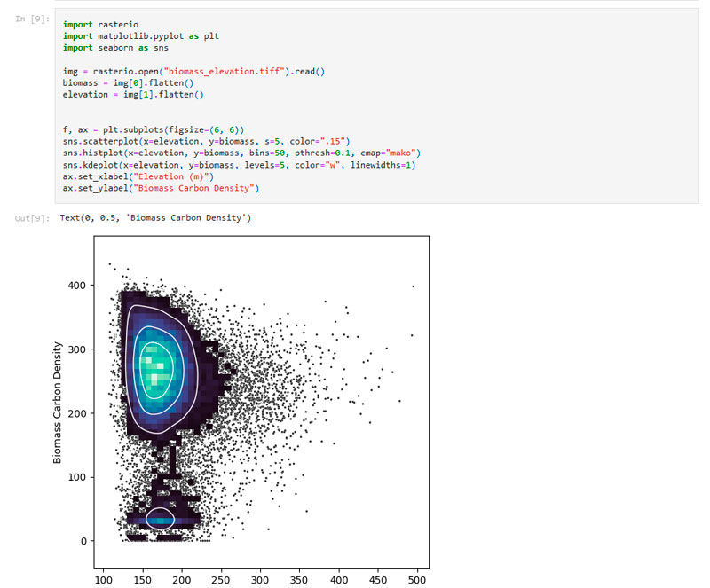Click the sns.histplot code line

tap(241, 153)
